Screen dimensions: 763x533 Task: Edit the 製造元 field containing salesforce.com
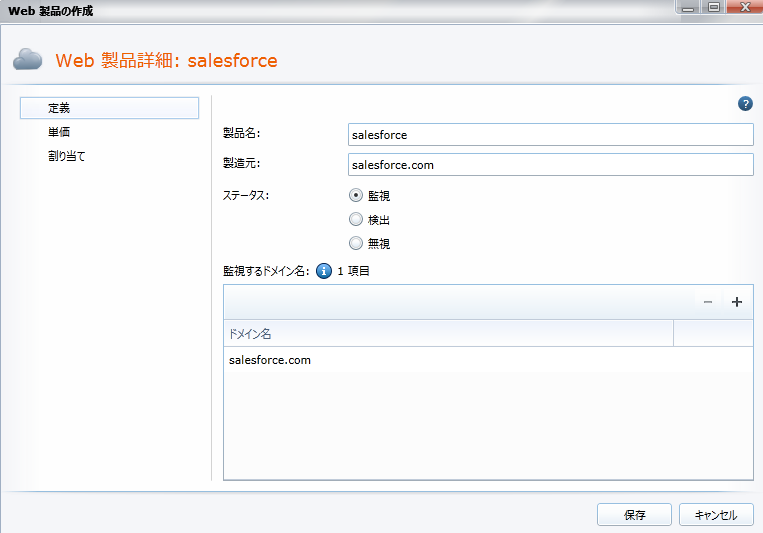pyautogui.click(x=551, y=165)
